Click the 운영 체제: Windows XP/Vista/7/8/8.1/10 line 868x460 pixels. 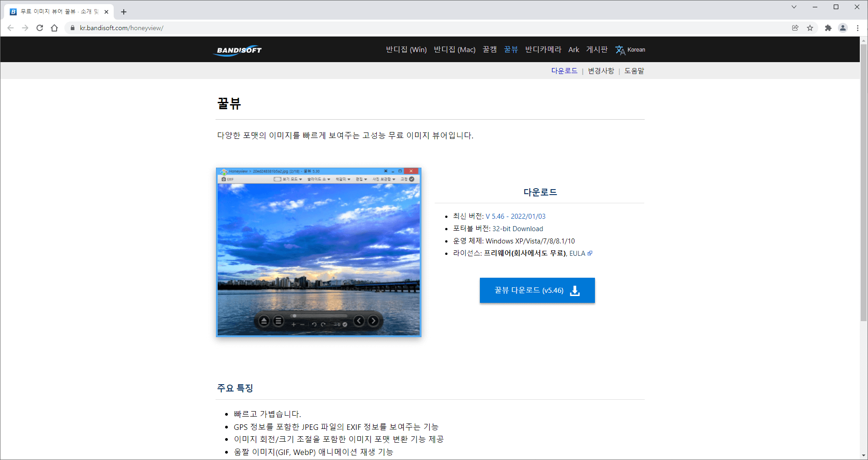514,241
